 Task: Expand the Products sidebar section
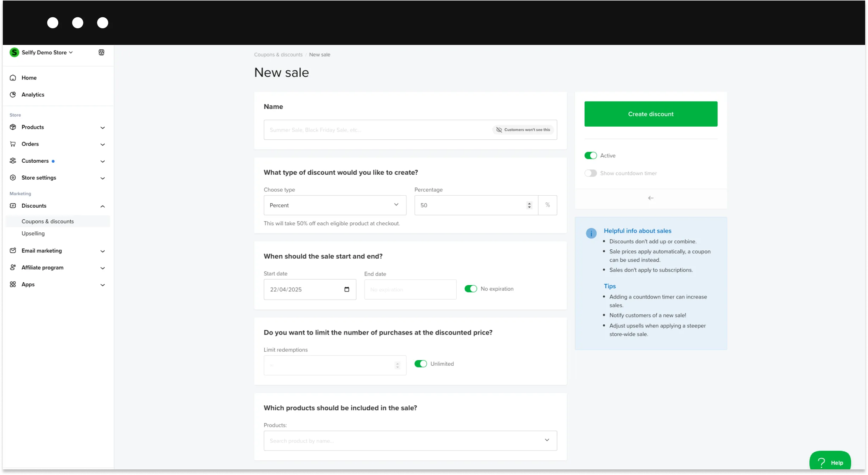coord(102,128)
